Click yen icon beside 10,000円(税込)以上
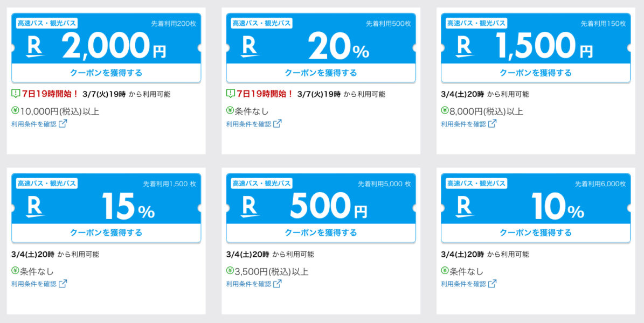 pyautogui.click(x=15, y=110)
